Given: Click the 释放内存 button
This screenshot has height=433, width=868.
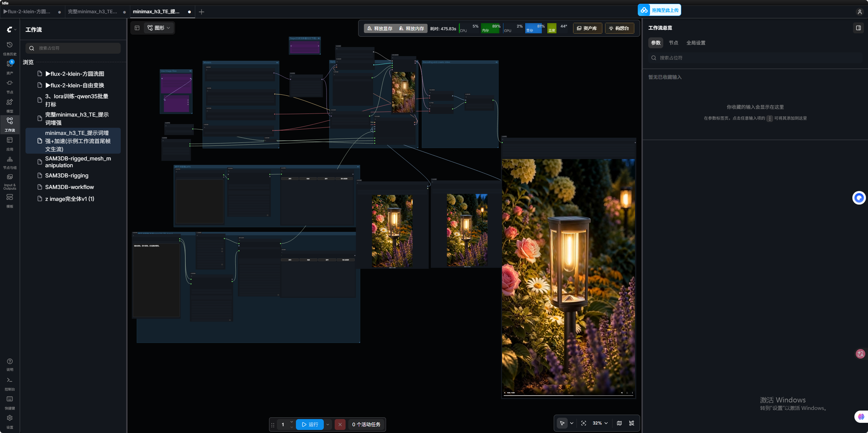Looking at the screenshot, I should point(412,29).
